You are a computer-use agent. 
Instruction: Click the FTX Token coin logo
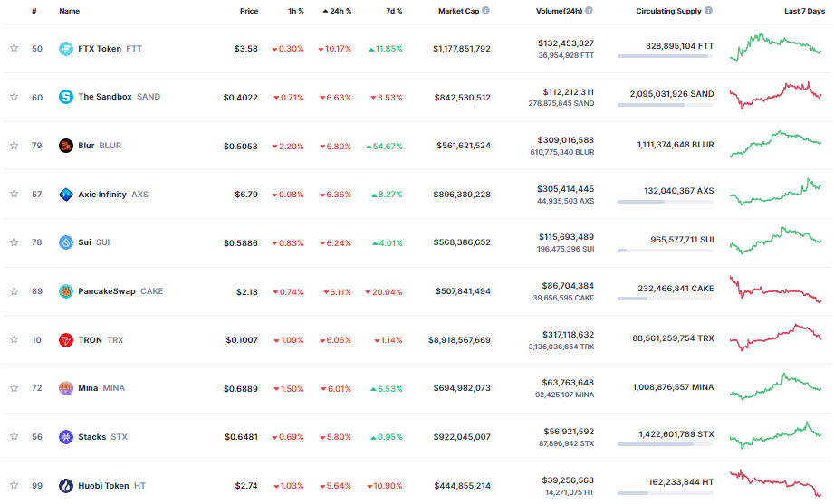[65, 49]
